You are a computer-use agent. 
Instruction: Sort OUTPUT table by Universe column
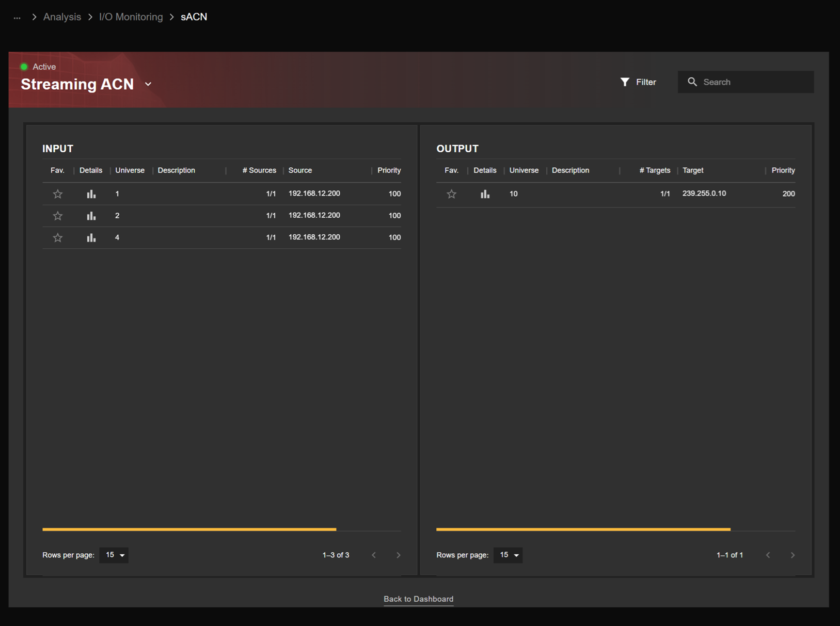[x=524, y=170]
